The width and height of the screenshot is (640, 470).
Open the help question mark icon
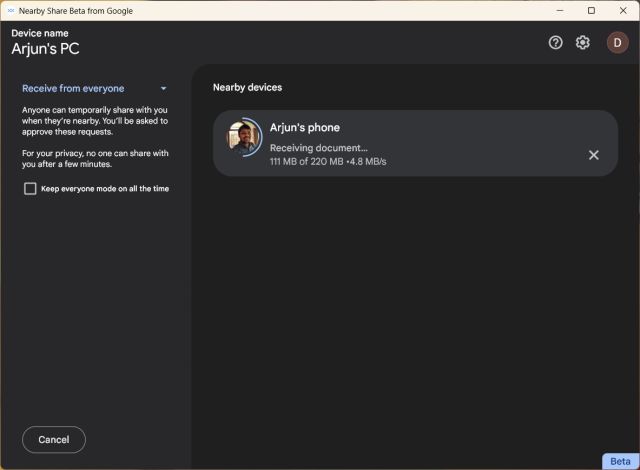[555, 42]
